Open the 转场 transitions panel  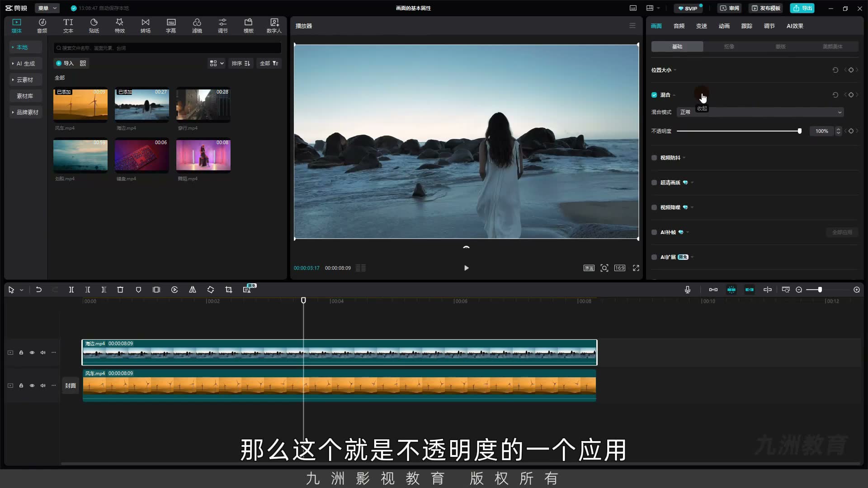pyautogui.click(x=145, y=26)
